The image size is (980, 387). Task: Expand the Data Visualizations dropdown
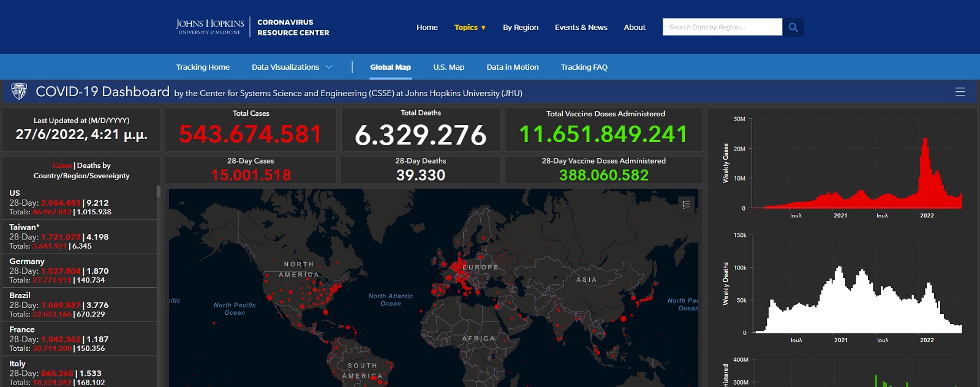click(x=292, y=67)
